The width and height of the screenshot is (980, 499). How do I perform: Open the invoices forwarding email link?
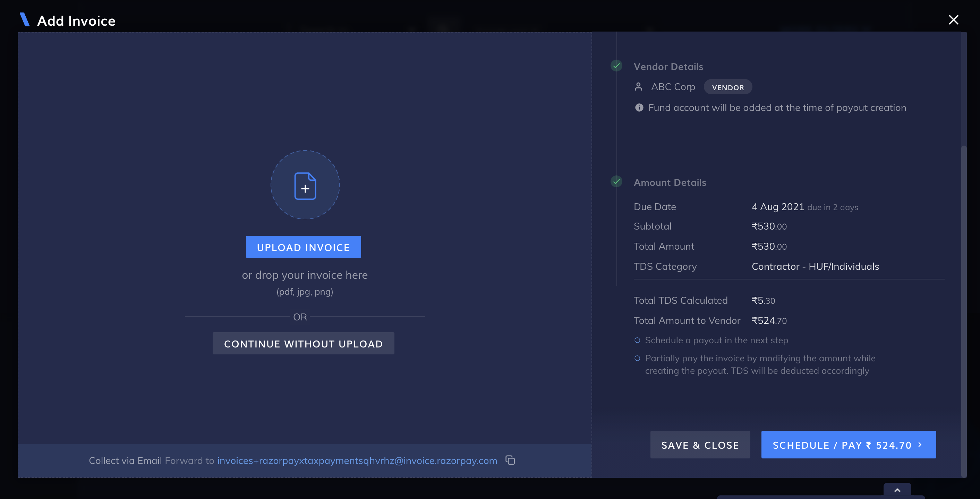[x=357, y=461]
